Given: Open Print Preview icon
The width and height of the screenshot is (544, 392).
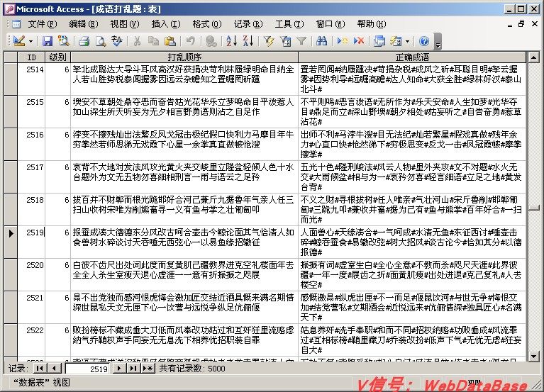Looking at the screenshot, I should 101,41.
